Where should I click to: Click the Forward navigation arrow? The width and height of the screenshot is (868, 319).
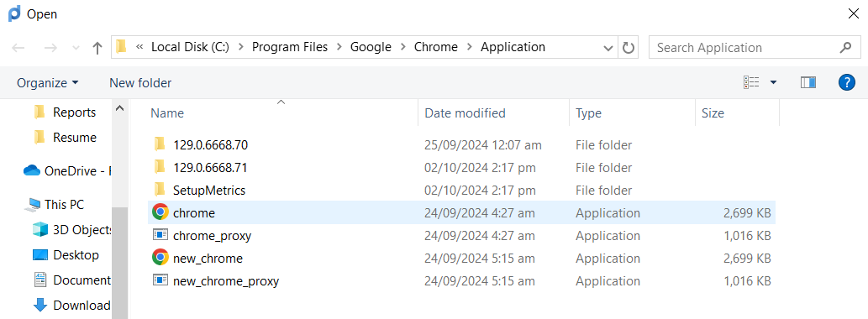click(x=50, y=48)
